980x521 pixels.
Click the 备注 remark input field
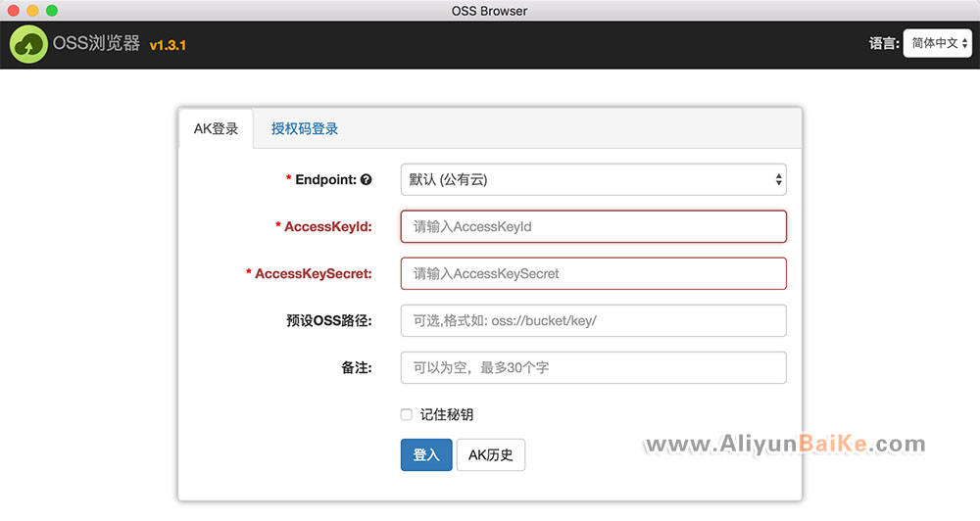pos(593,367)
